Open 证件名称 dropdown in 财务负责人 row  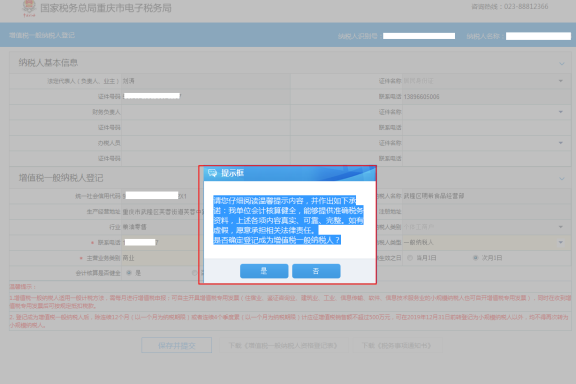[x=561, y=112]
